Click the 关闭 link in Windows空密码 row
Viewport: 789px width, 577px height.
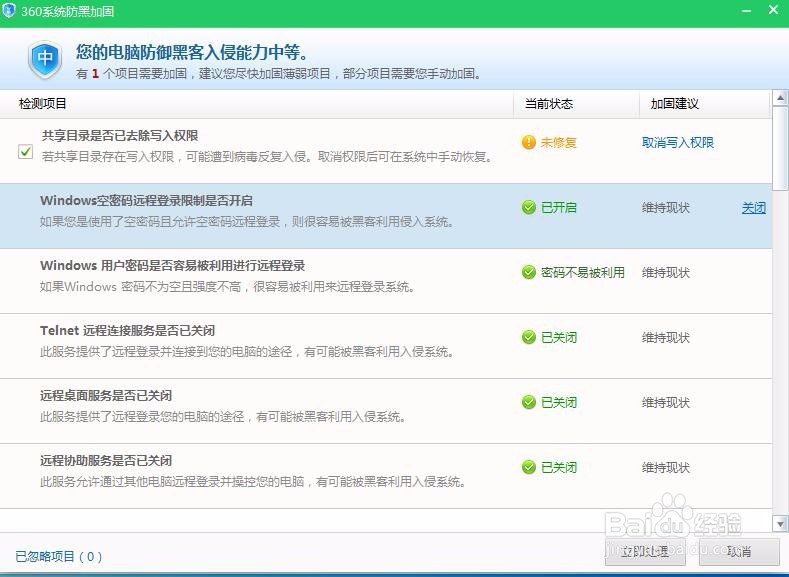(754, 208)
